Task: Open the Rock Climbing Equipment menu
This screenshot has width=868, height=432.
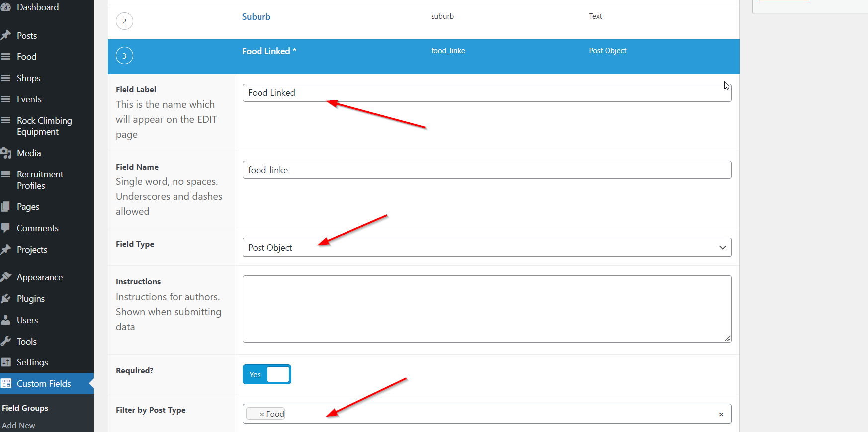Action: click(44, 126)
